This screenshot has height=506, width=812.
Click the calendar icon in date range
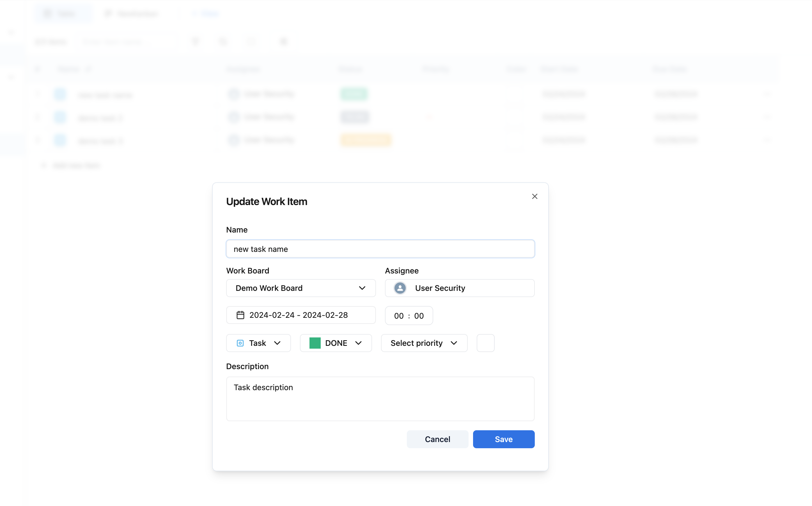(x=240, y=315)
